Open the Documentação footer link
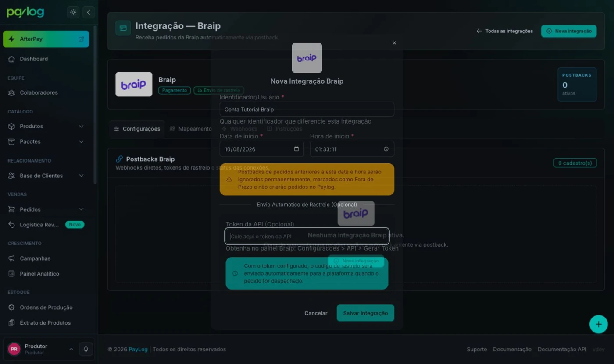The height and width of the screenshot is (364, 614). (512, 349)
